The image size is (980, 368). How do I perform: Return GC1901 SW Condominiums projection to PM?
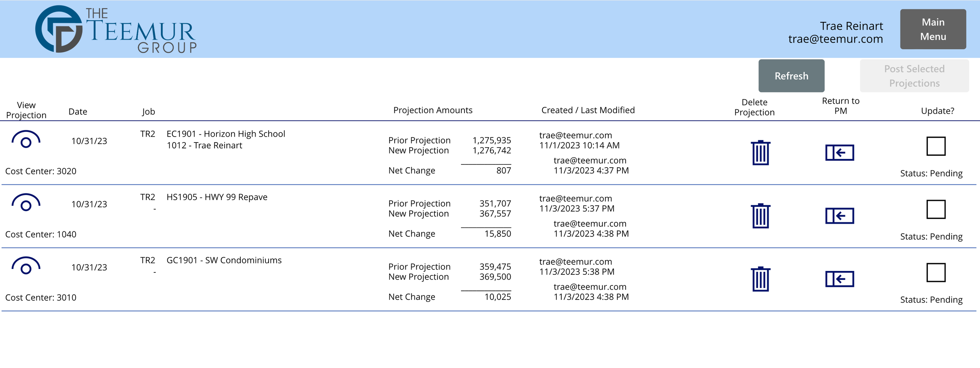(840, 279)
